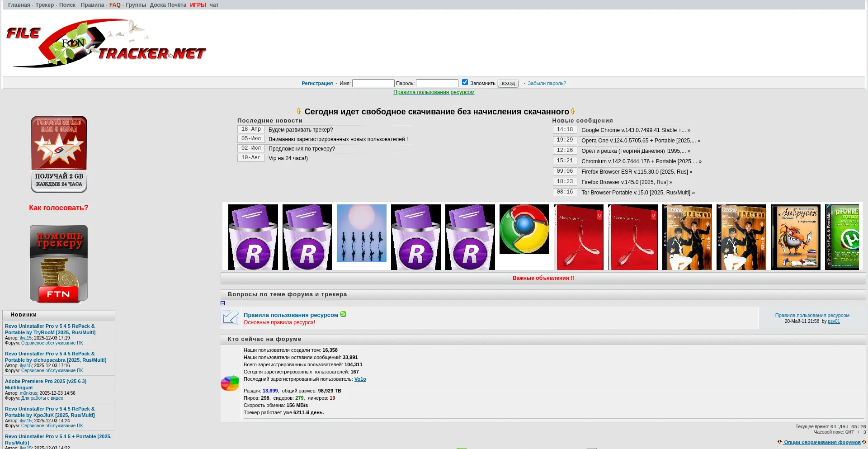Click the Имя username input field
The image size is (868, 449).
[x=373, y=83]
